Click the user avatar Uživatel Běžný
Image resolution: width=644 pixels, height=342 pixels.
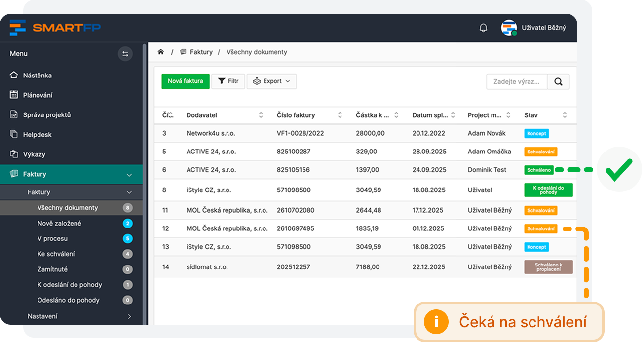[x=509, y=28]
